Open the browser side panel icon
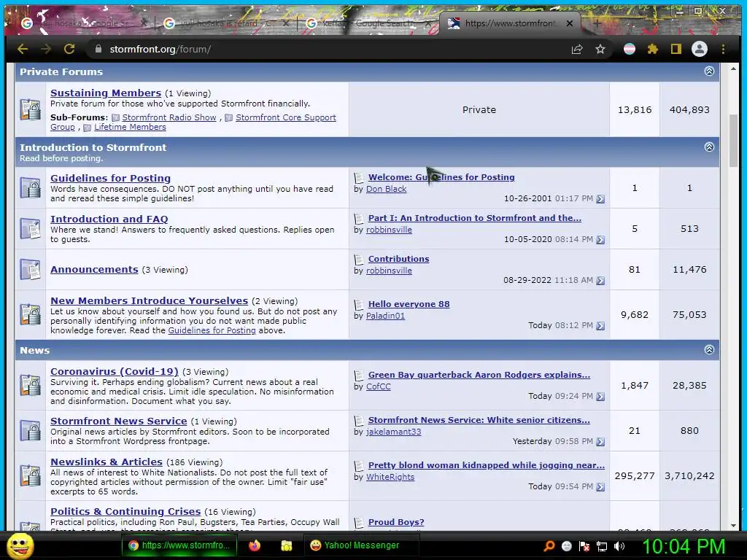747x560 pixels. [x=676, y=49]
